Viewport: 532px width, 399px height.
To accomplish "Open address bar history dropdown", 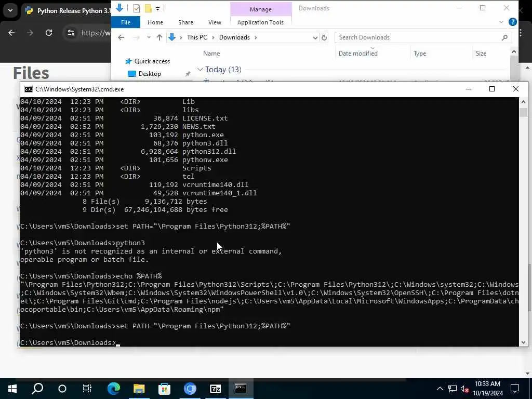I will (x=315, y=37).
